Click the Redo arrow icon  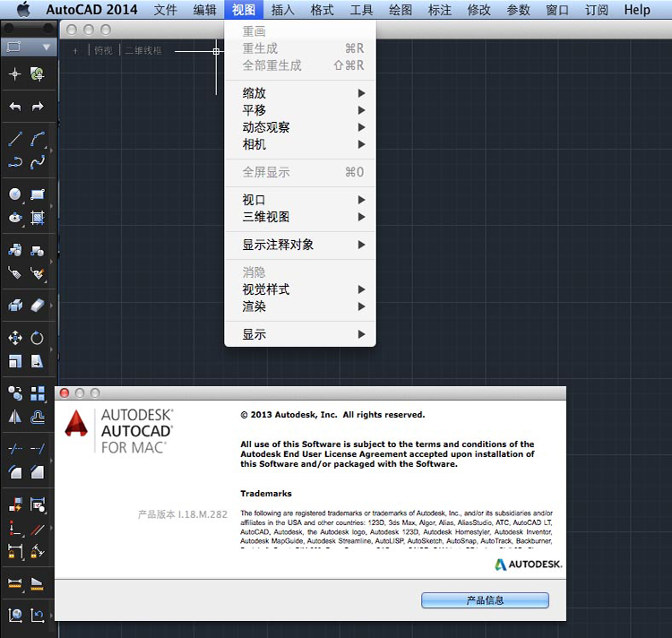tap(38, 107)
